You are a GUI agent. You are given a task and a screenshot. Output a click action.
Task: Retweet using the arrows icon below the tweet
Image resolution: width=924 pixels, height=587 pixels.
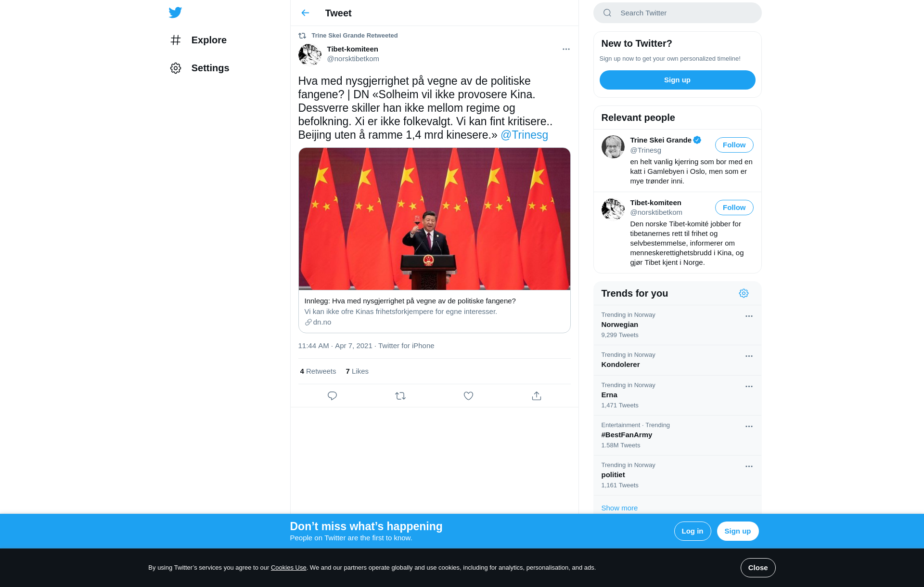[x=400, y=396]
